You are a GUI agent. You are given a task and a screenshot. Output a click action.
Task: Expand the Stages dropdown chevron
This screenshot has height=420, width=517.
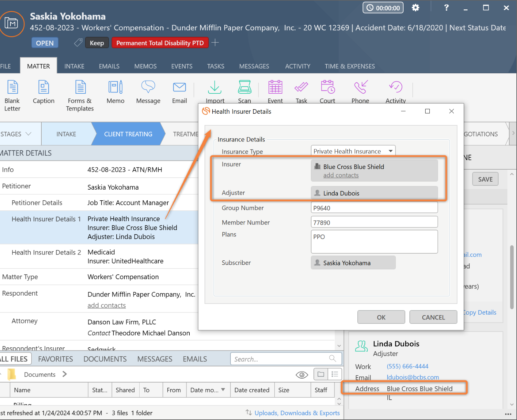[28, 134]
